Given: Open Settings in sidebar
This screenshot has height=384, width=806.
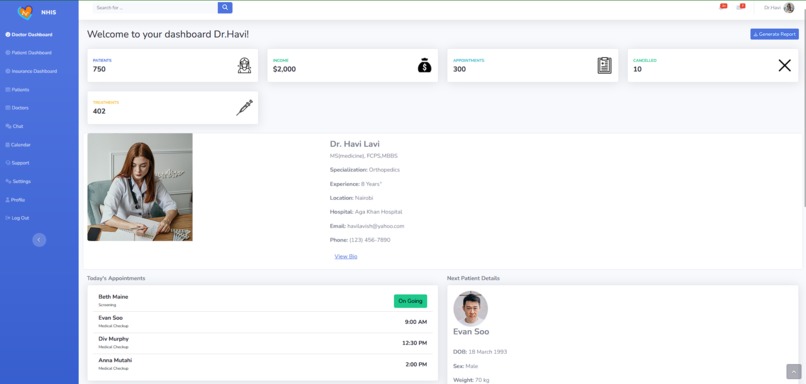Looking at the screenshot, I should click(18, 181).
